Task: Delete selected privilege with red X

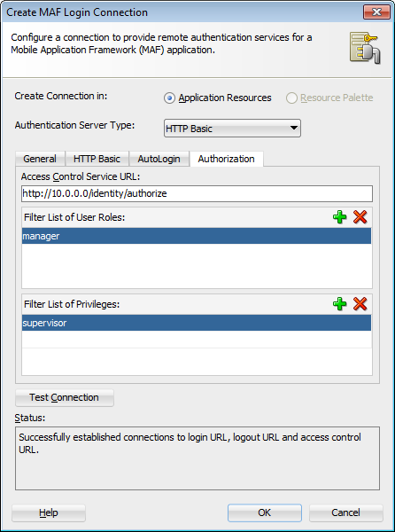Action: (360, 303)
